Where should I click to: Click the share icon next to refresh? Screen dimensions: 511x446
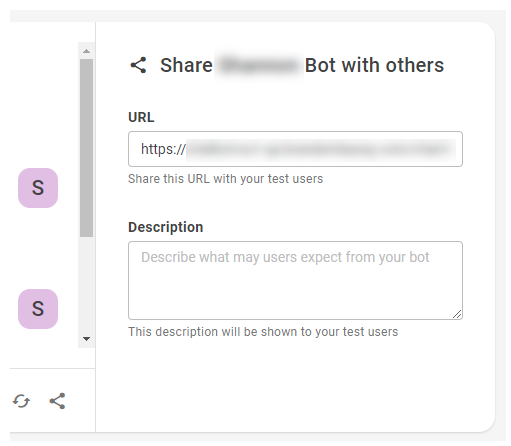coord(57,401)
